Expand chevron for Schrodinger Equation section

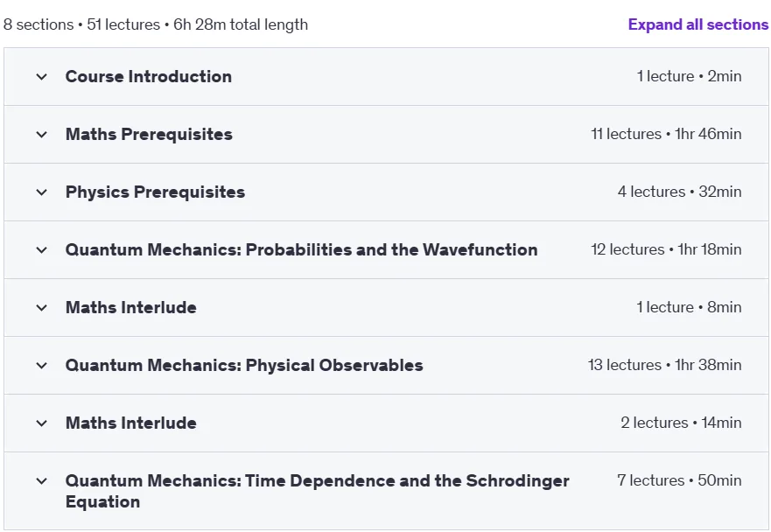[x=42, y=481]
